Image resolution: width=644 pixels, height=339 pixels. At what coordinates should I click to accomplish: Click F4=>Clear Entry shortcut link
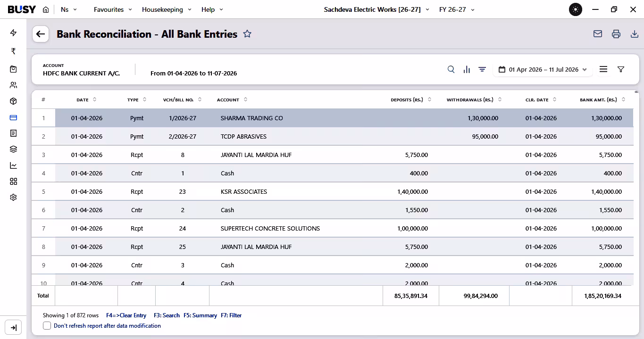coord(126,315)
